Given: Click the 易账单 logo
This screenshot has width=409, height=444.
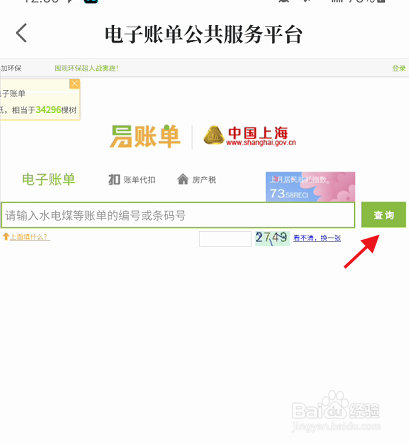Looking at the screenshot, I should 145,136.
